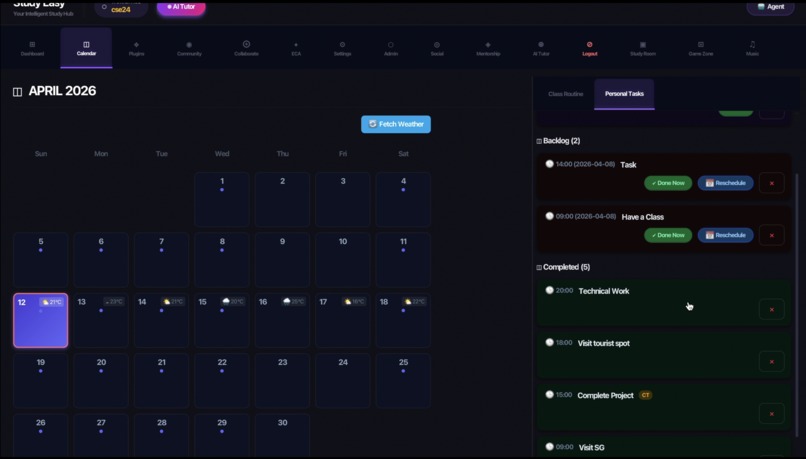Viewport: 806px width, 459px height.
Task: Select April 26 on the calendar
Action: coord(41,436)
